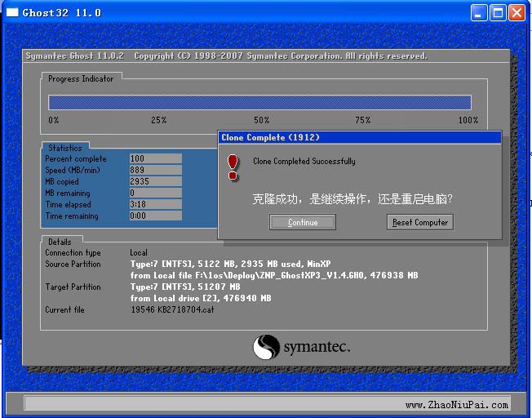The image size is (532, 418).
Task: Click the full progress indicator bar
Action: click(x=260, y=102)
